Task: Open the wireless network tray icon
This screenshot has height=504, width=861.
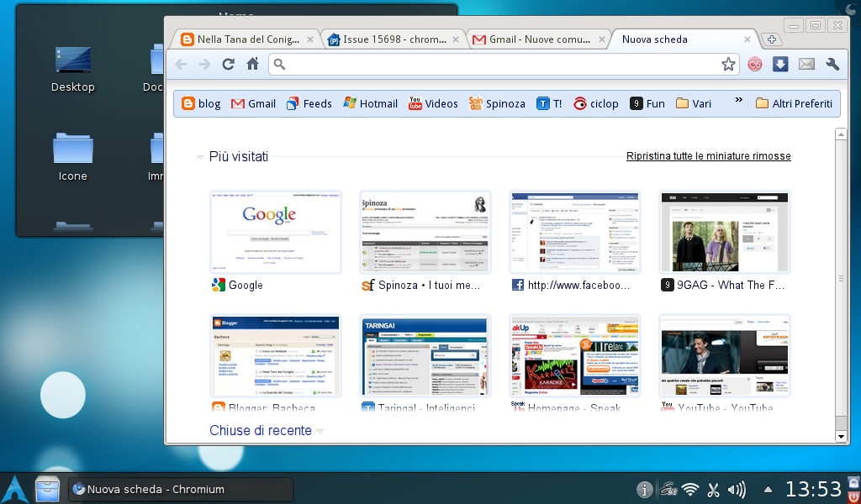Action: (691, 489)
